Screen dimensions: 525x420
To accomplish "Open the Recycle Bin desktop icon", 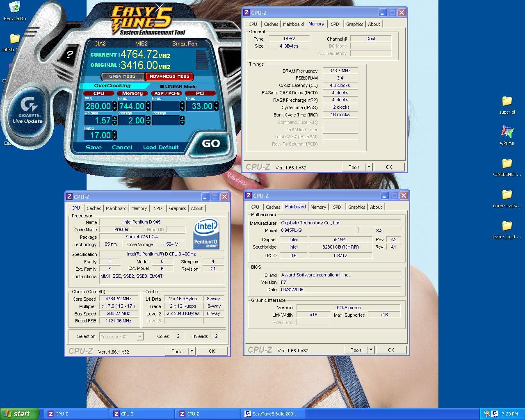I will point(14,7).
